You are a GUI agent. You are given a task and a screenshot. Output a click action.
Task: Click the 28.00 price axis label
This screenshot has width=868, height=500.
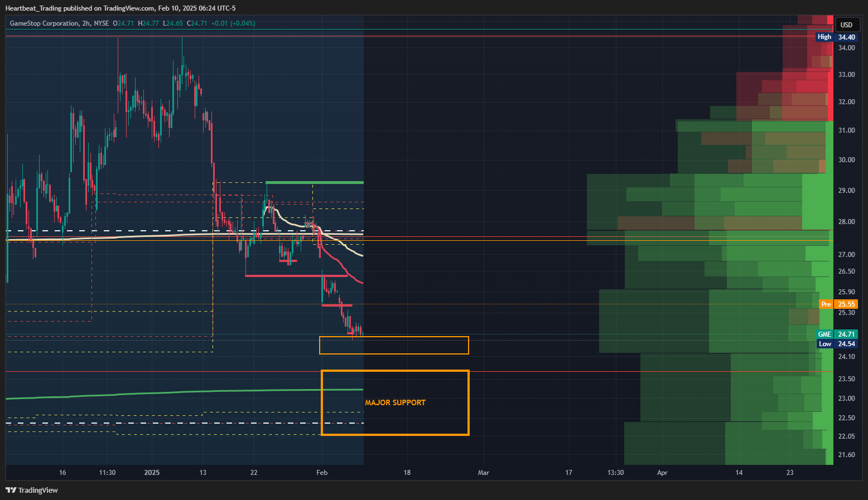(x=846, y=222)
